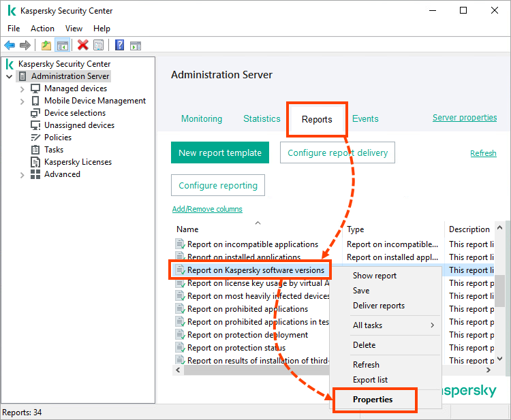
Task: Open the Server properties link
Action: click(x=465, y=118)
